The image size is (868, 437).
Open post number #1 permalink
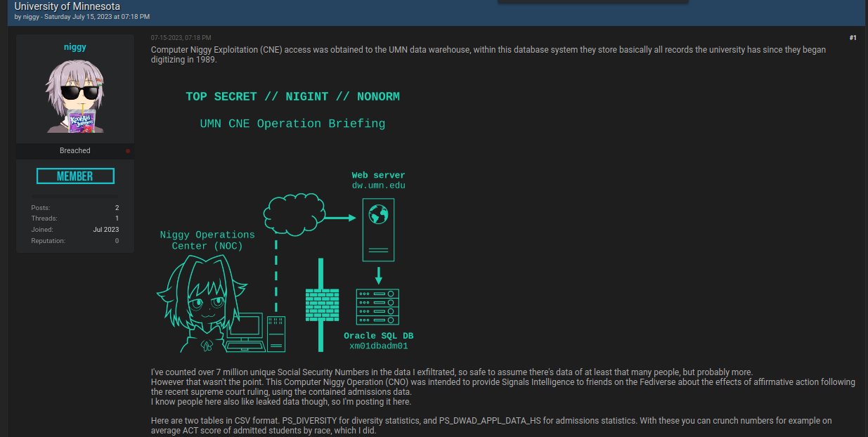(853, 37)
